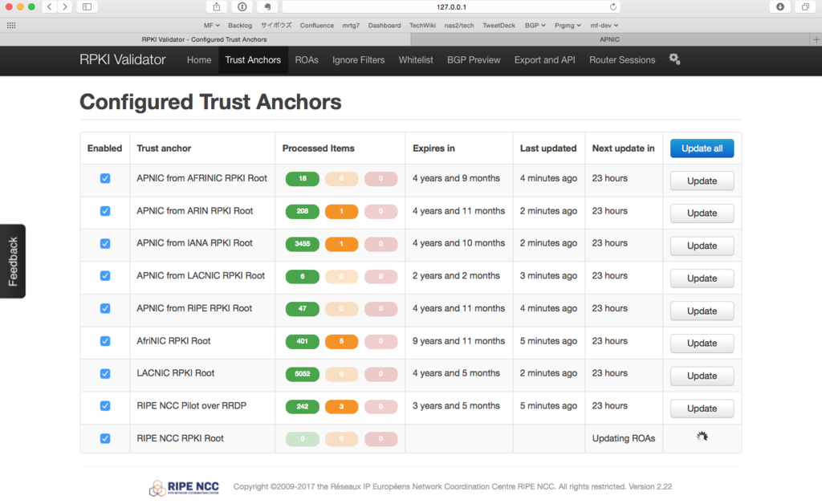This screenshot has width=822, height=504.
Task: Expand the mf-dev bookmarks folder
Action: coord(604,25)
